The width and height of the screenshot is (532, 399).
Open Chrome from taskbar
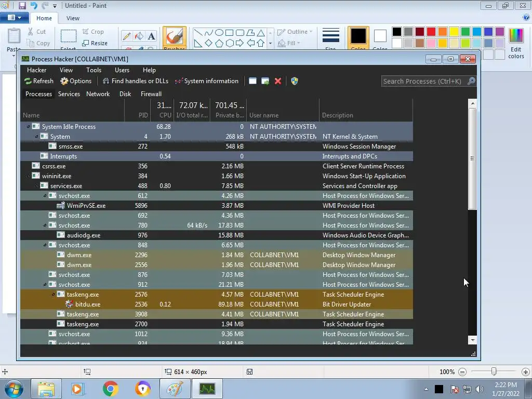pos(110,389)
